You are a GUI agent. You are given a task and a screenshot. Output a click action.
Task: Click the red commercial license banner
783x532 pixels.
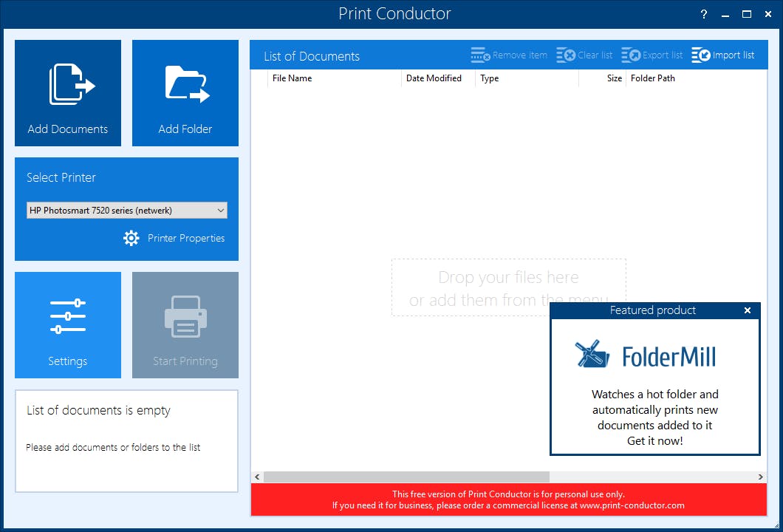click(508, 499)
